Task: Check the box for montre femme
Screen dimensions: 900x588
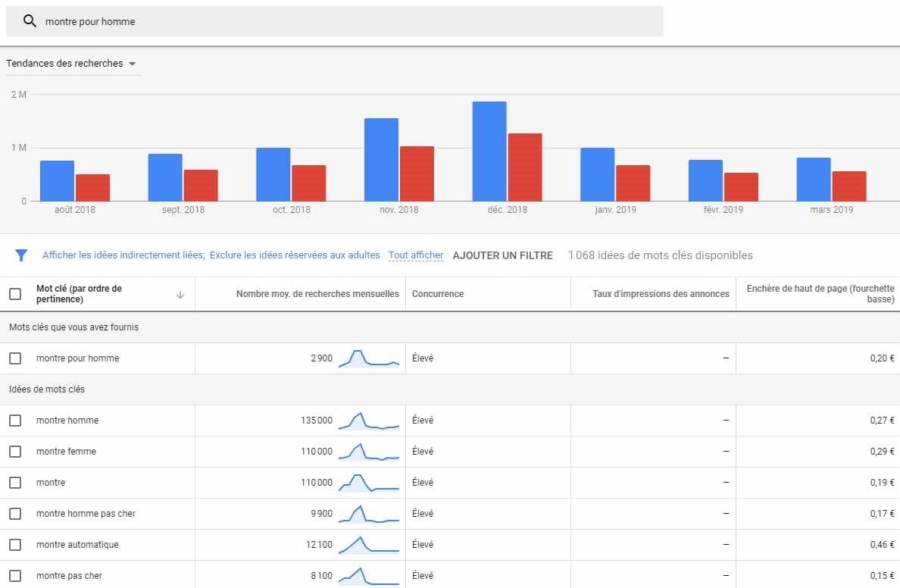Action: pyautogui.click(x=15, y=452)
